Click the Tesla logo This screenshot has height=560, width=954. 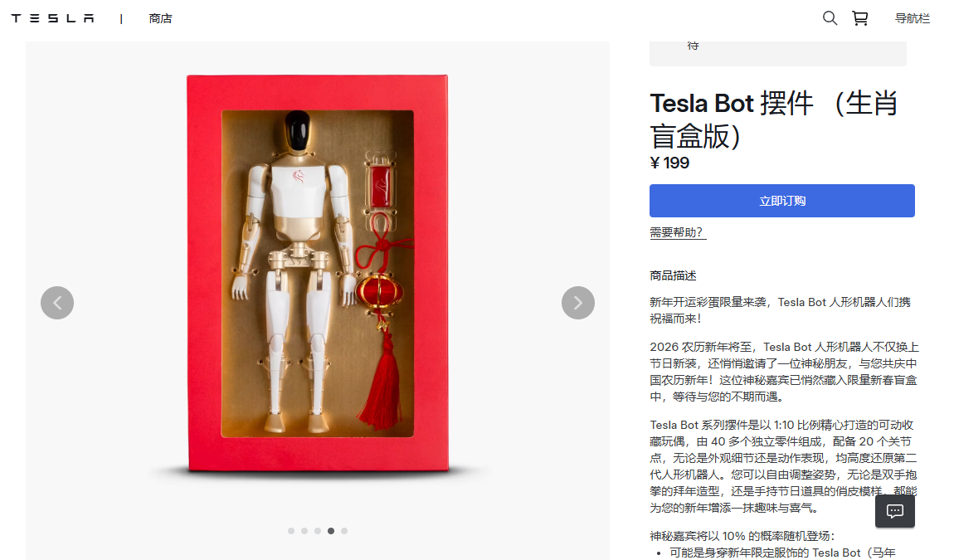(x=52, y=18)
